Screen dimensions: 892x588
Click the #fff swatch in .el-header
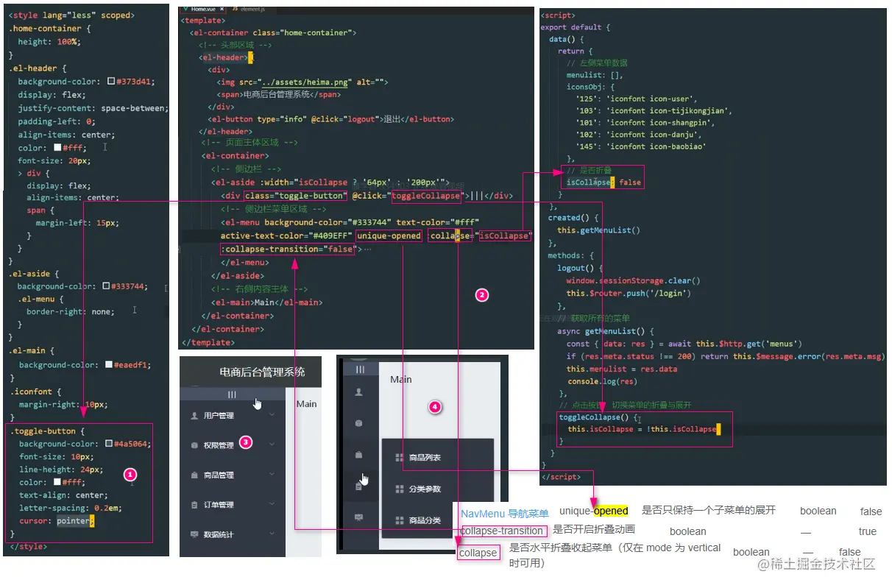pyautogui.click(x=57, y=148)
